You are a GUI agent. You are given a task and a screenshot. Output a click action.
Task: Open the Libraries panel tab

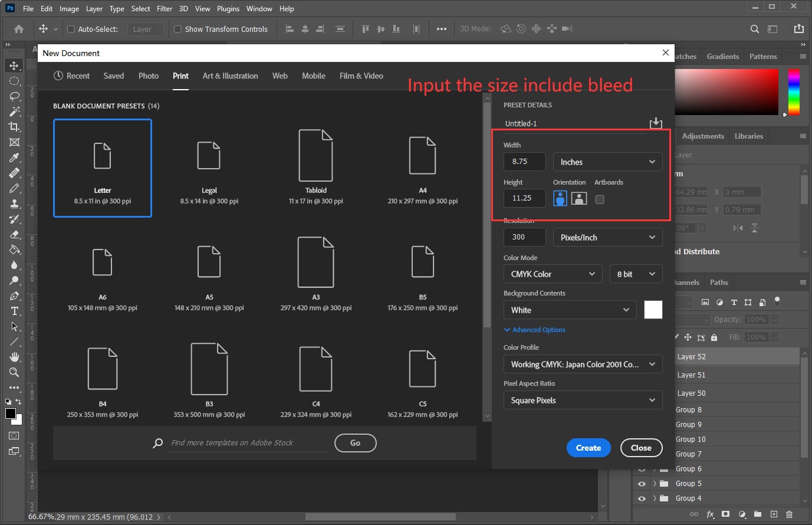[x=749, y=136]
